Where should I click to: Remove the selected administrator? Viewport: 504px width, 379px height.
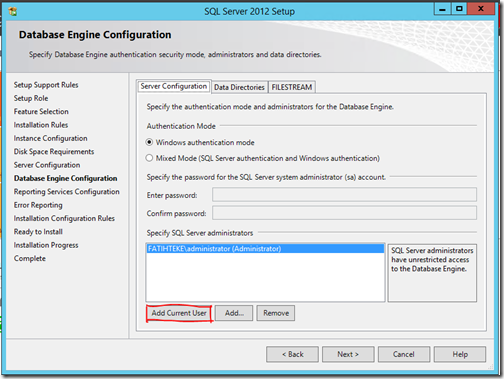pos(276,313)
